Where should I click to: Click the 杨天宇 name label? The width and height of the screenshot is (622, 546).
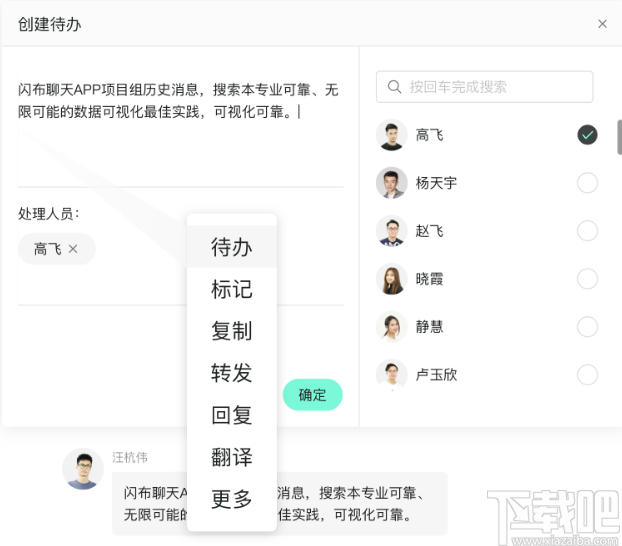pos(436,183)
